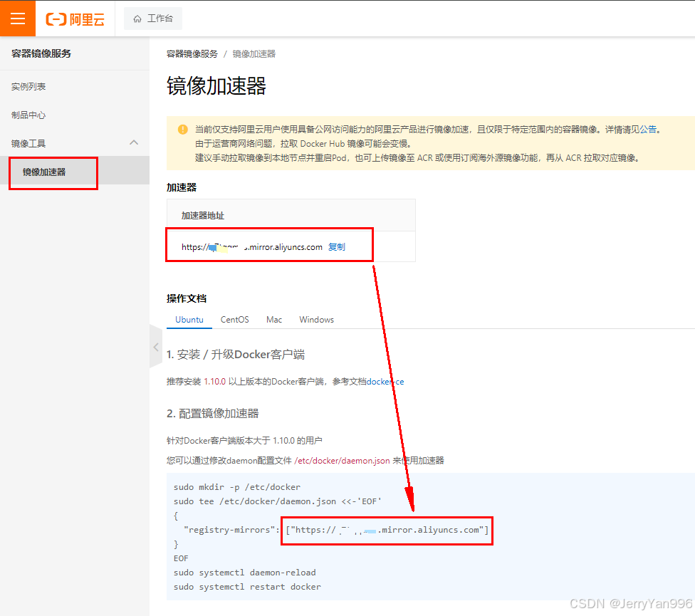Click the 容器镜像服务 sidebar title
This screenshot has height=616, width=695.
41,53
